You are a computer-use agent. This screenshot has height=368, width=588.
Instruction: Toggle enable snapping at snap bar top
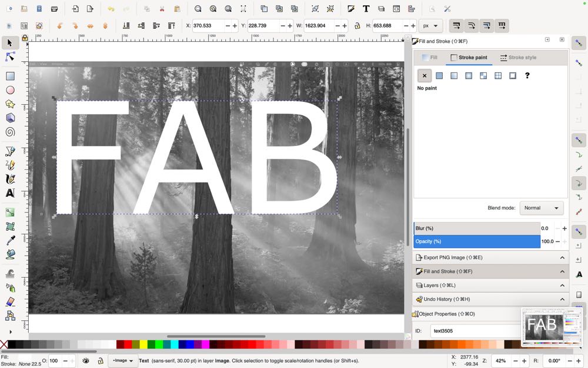[x=579, y=43]
